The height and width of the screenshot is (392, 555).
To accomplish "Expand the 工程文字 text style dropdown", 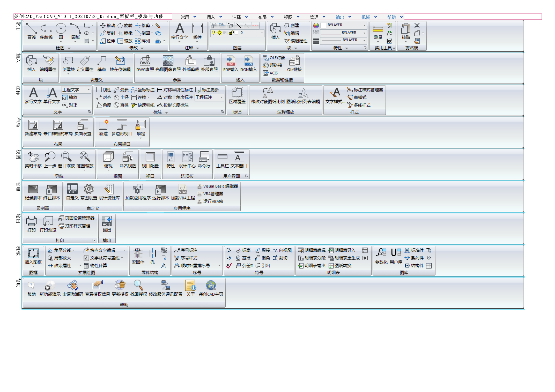I will coord(89,90).
